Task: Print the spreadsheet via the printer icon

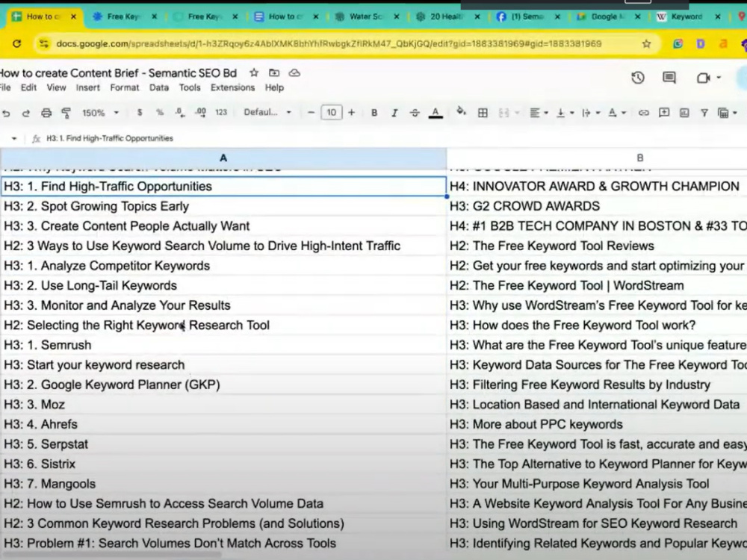Action: (x=46, y=113)
